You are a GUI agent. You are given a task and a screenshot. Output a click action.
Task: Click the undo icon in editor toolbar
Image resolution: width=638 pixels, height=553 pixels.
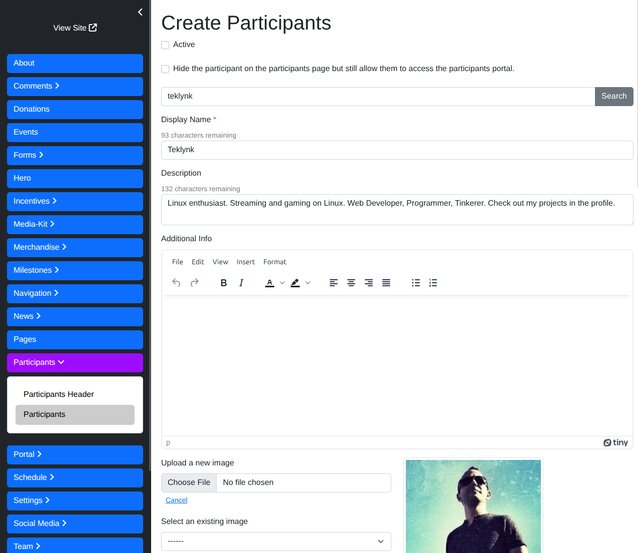(x=177, y=283)
